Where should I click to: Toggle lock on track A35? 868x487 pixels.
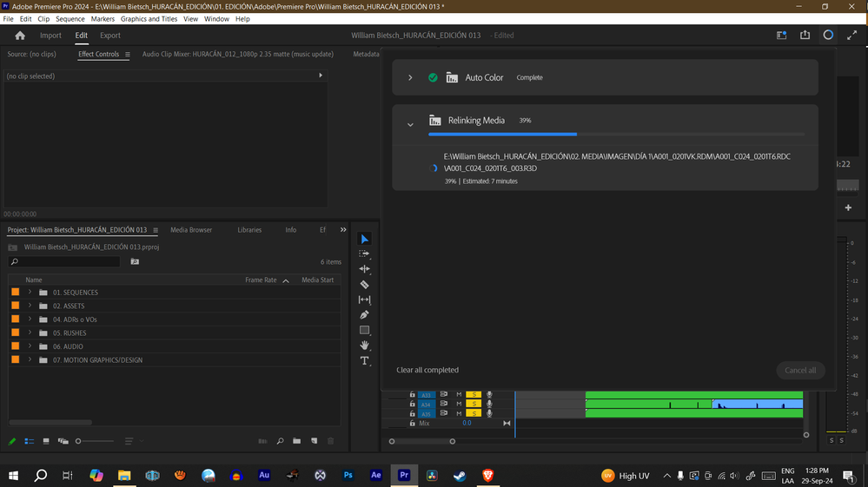pos(412,414)
